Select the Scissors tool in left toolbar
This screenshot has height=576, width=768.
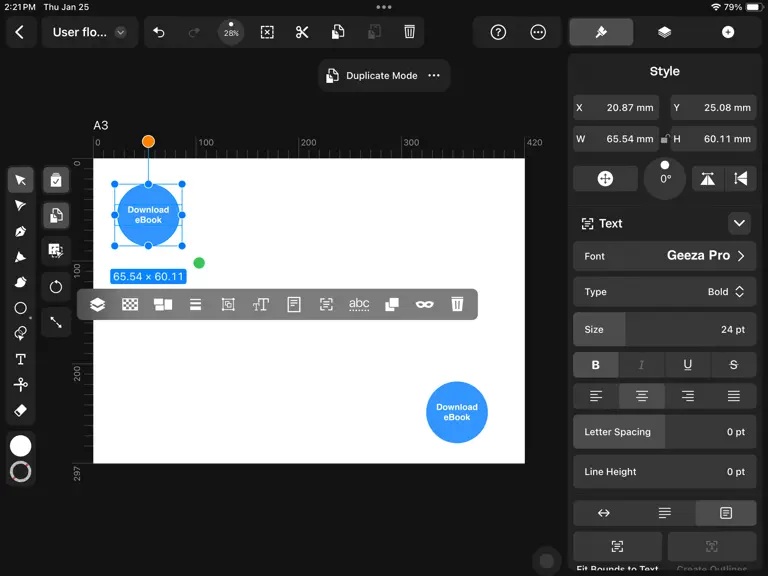coord(21,384)
